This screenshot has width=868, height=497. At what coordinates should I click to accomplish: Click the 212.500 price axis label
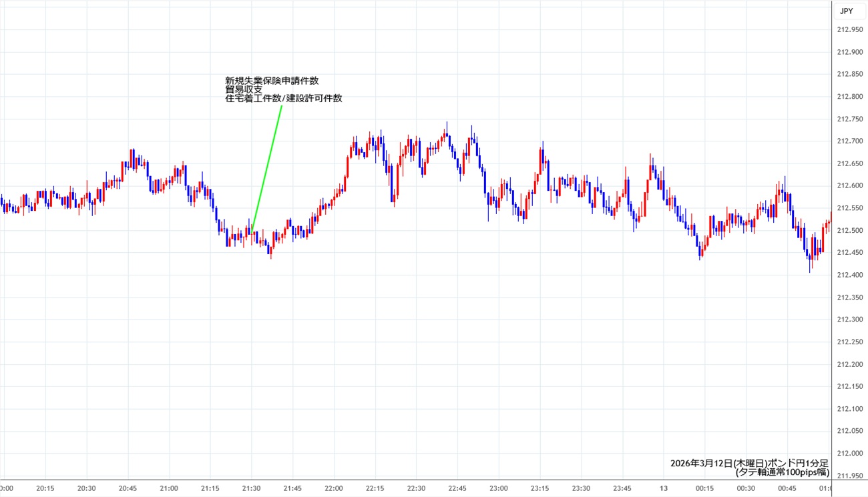click(x=849, y=230)
